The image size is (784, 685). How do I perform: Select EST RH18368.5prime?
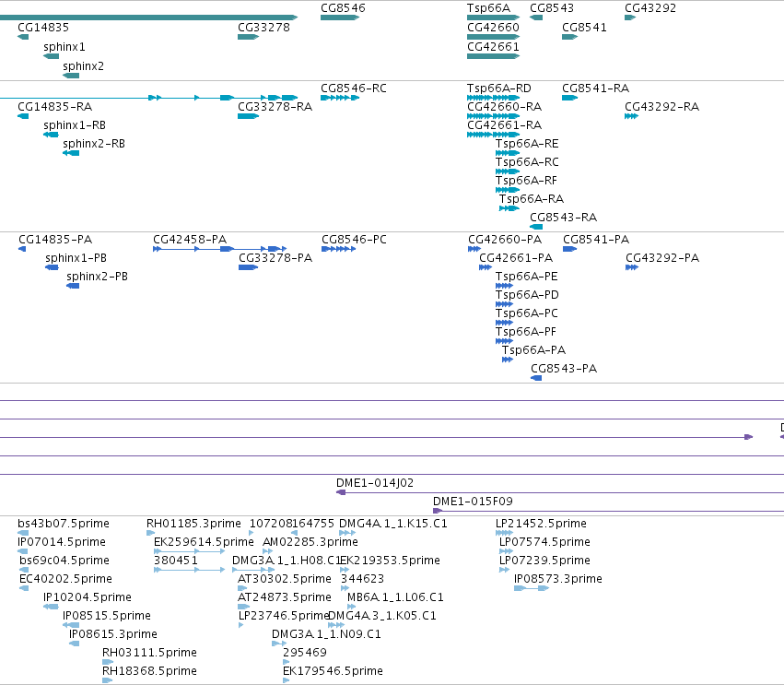coord(107,680)
